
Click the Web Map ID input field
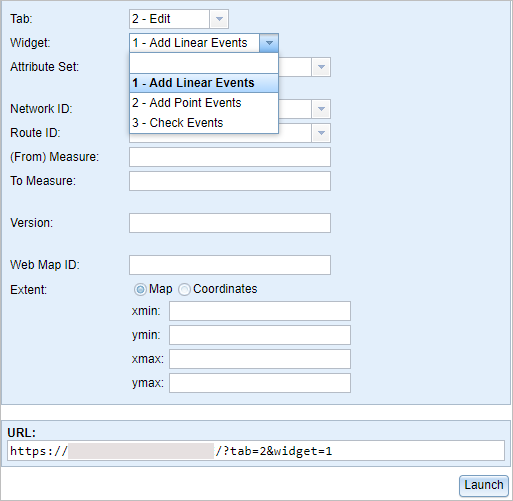(230, 265)
